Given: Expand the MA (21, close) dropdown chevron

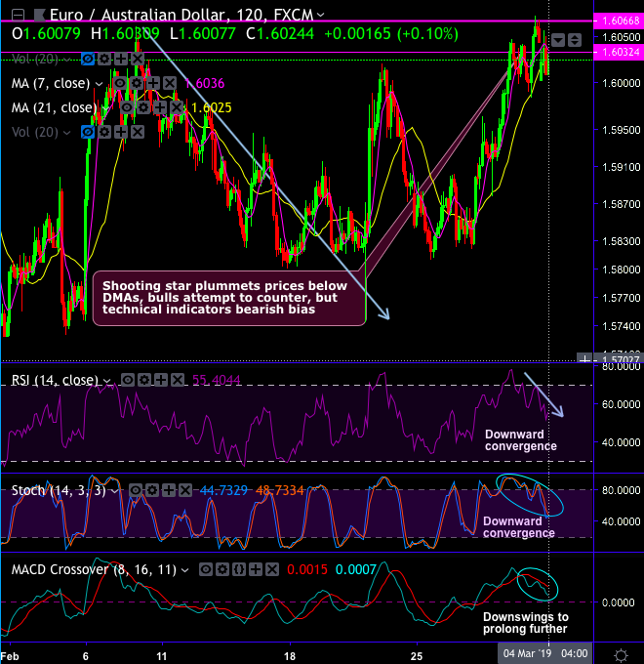Looking at the screenshot, I should [x=105, y=108].
